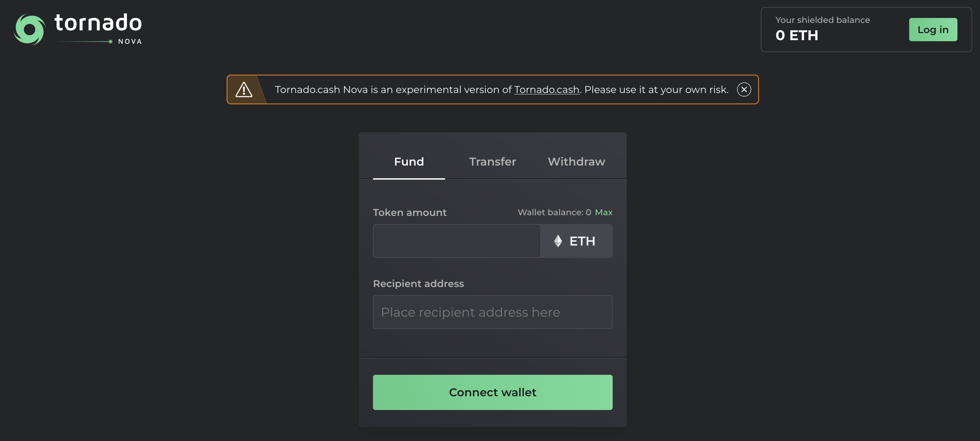Click the Ethereum diamond icon
The height and width of the screenshot is (441, 980).
[558, 241]
